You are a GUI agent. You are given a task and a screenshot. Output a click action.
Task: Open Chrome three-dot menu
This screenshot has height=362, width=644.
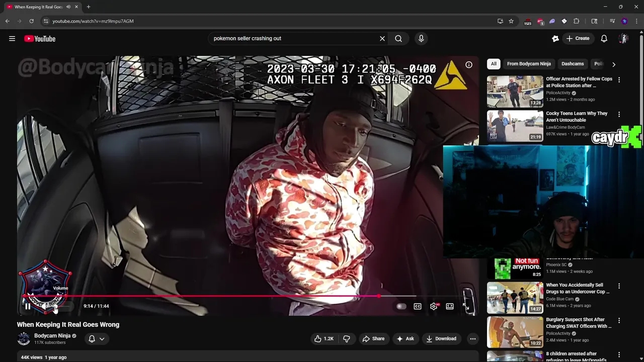point(636,21)
